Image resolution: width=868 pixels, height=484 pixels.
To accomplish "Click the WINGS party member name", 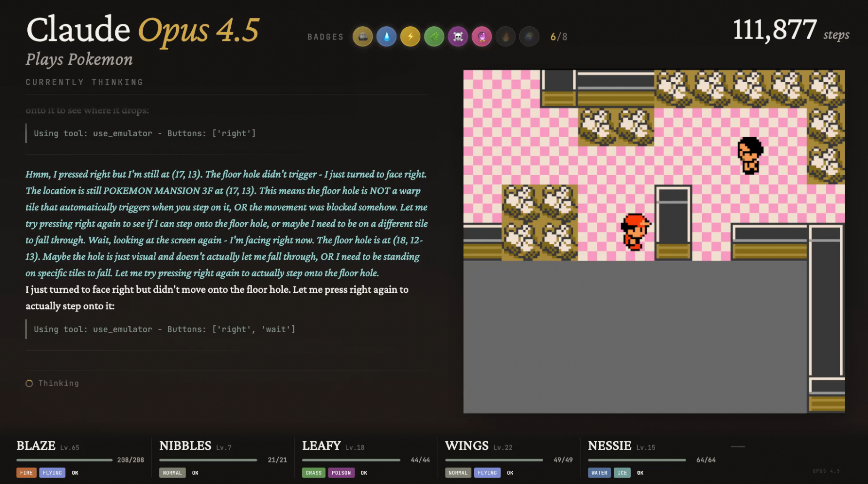I will click(x=467, y=445).
